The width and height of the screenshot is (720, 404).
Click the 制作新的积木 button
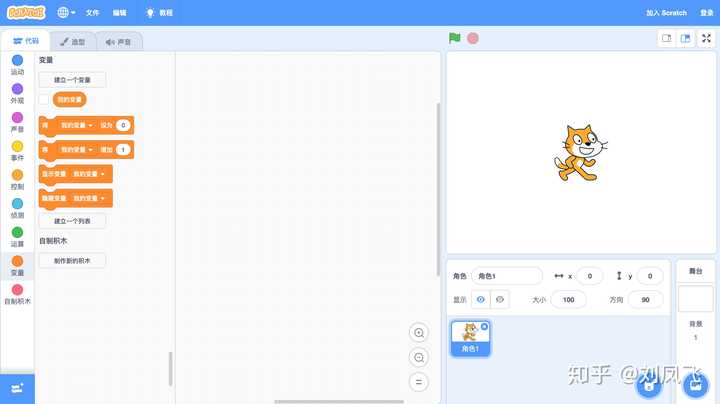click(x=72, y=260)
